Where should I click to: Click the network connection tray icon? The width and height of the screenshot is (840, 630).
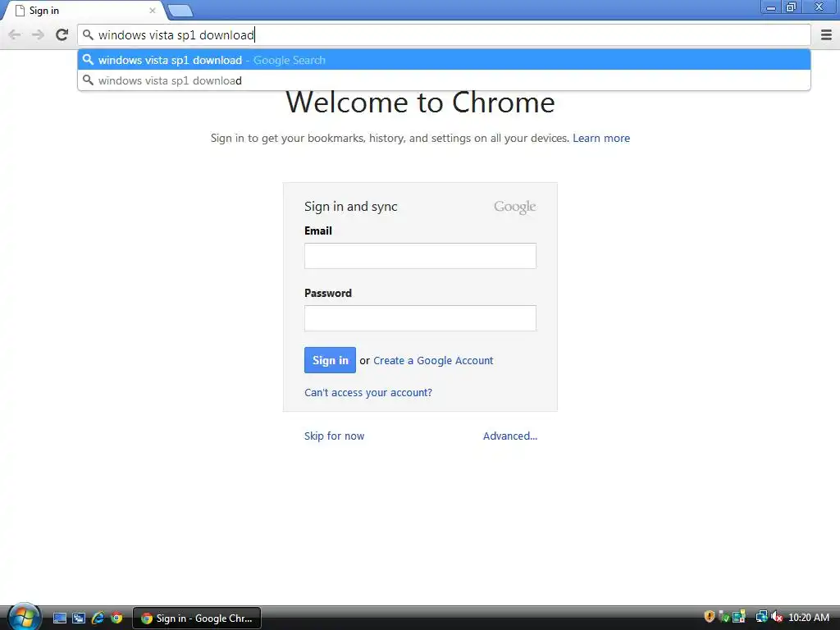(761, 617)
